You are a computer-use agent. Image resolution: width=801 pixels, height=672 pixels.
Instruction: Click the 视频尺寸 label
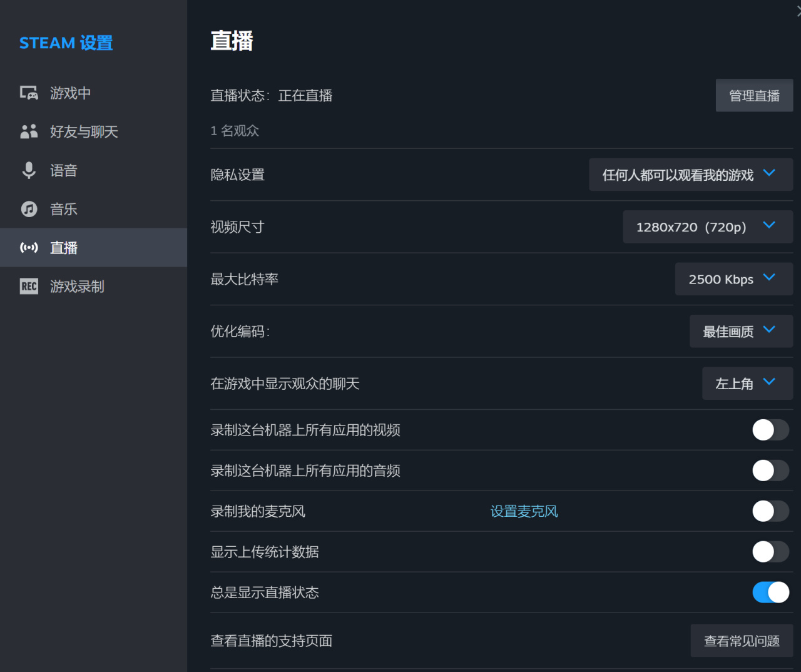[x=238, y=227]
